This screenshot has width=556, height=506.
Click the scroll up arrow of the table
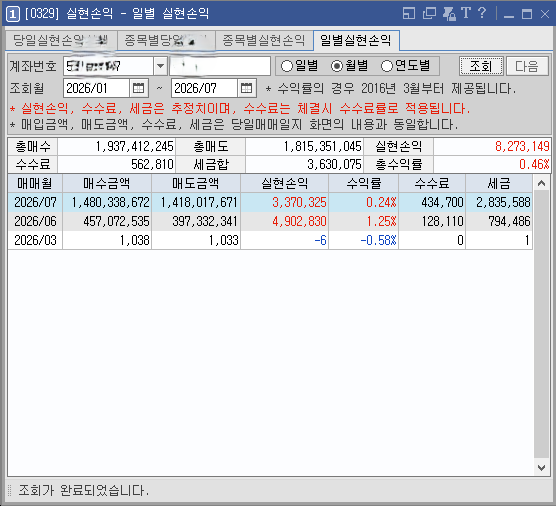(x=541, y=183)
